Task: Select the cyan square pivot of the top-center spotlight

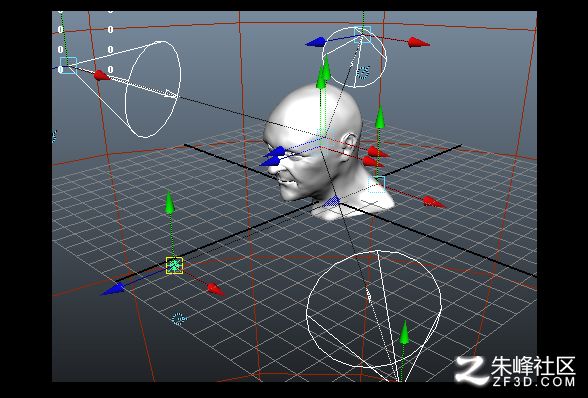Action: pos(363,35)
